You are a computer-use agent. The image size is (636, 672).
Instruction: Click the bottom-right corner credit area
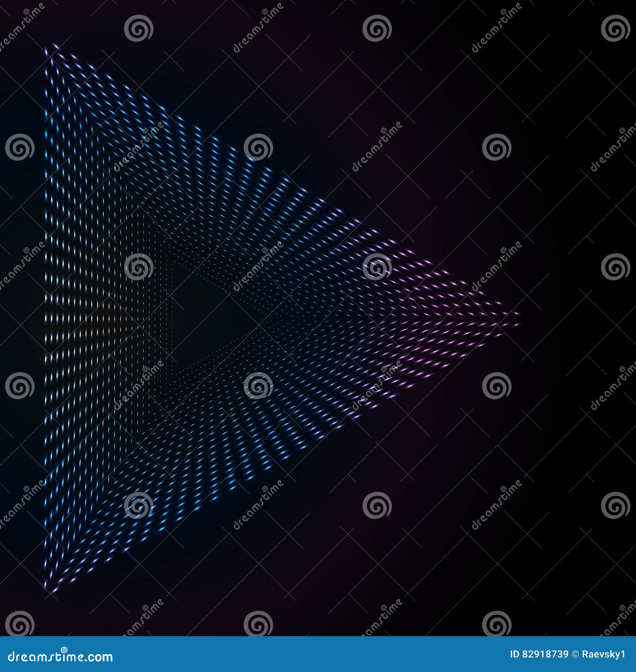576,655
